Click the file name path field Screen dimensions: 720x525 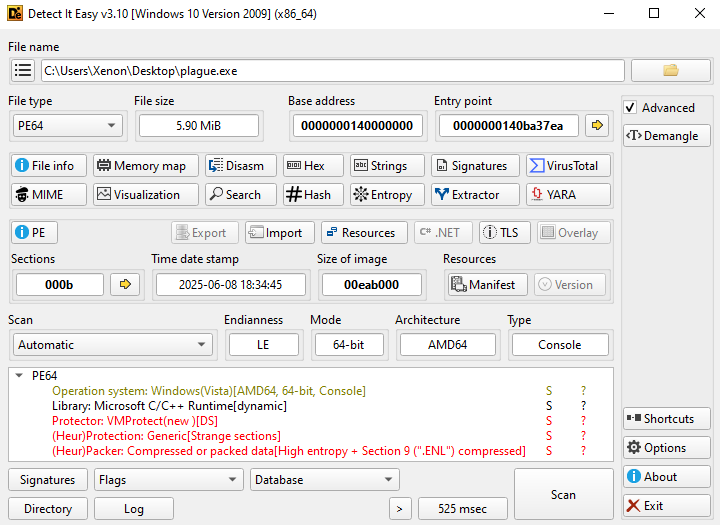(x=332, y=70)
